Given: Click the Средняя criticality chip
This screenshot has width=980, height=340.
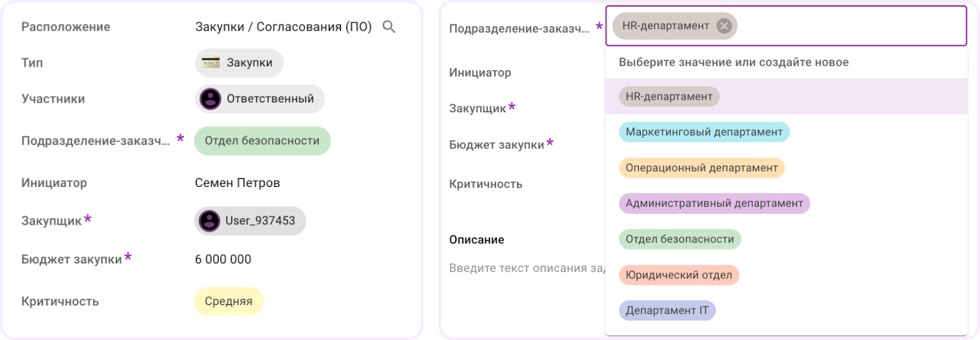Looking at the screenshot, I should pos(228,301).
